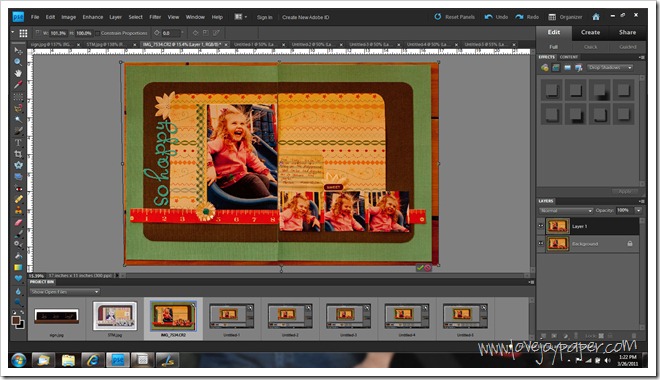Select the Zoom tool in toolbox
This screenshot has height=380, width=660.
(18, 62)
